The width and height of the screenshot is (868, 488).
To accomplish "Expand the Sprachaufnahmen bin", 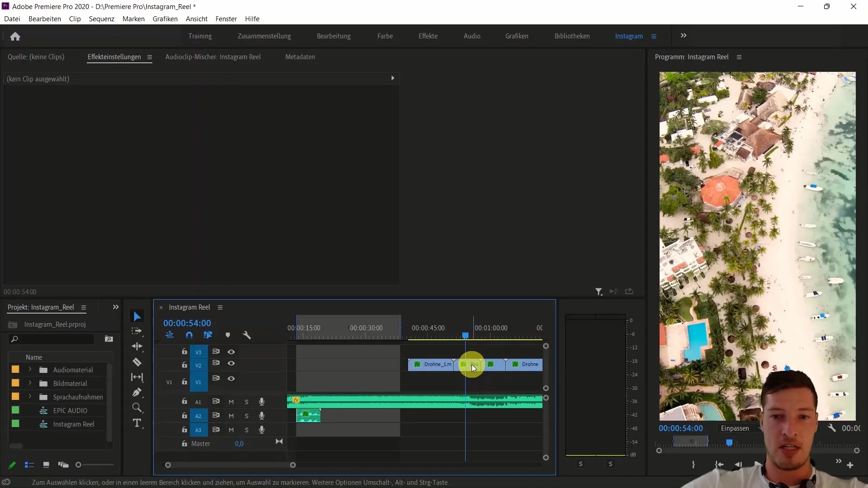I will click(x=30, y=397).
